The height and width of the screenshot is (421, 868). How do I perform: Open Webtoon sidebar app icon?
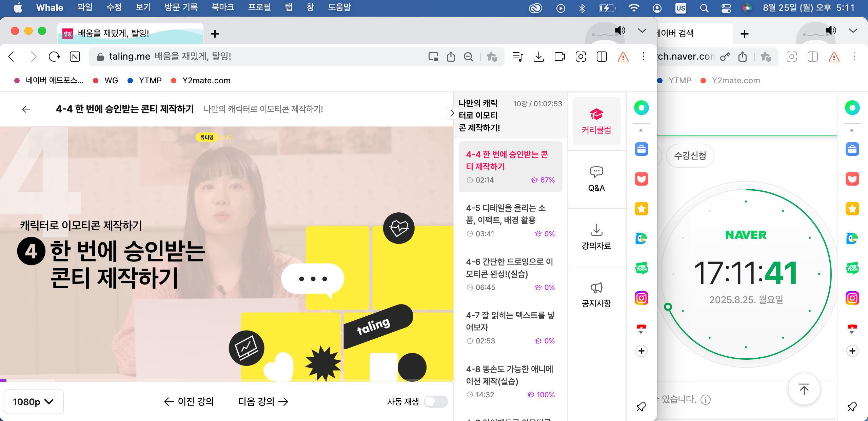point(641,268)
